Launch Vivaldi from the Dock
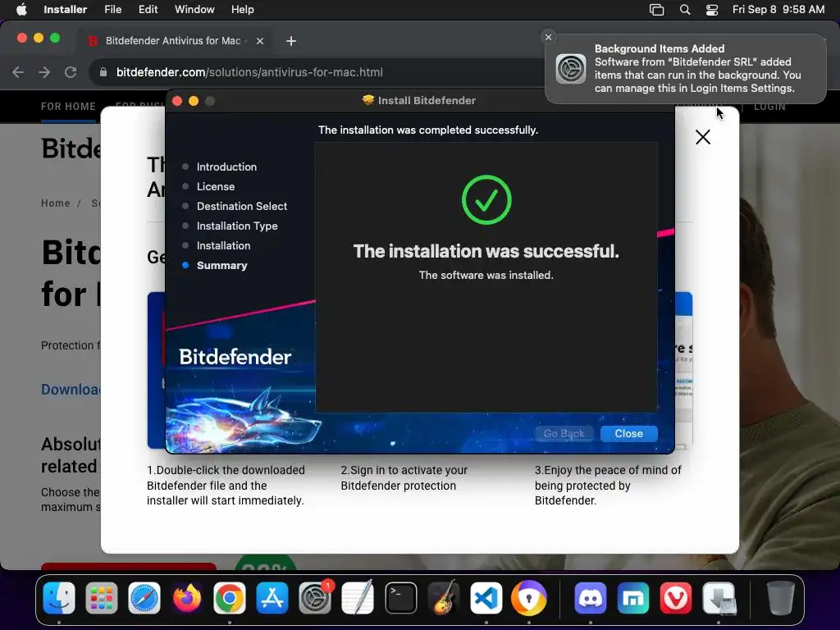 (676, 598)
